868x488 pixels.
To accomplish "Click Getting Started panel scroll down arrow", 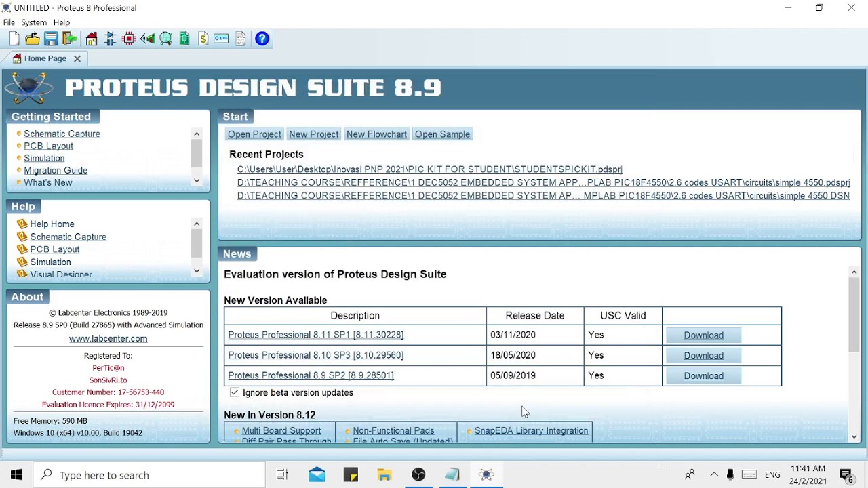I will [x=197, y=180].
